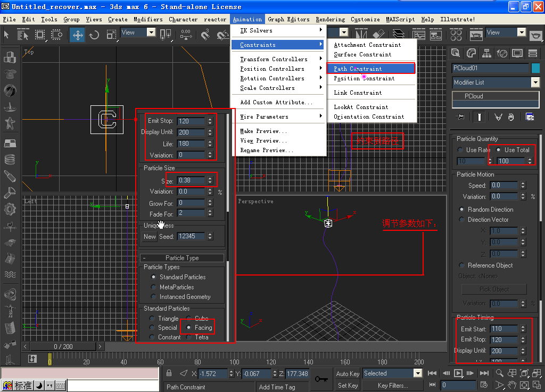Select the Select Object arrow tool

click(x=6, y=35)
